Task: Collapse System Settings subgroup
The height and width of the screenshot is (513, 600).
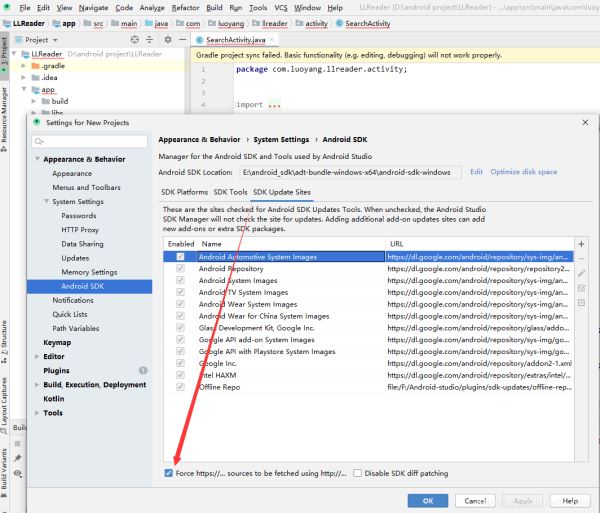Action: (x=46, y=201)
